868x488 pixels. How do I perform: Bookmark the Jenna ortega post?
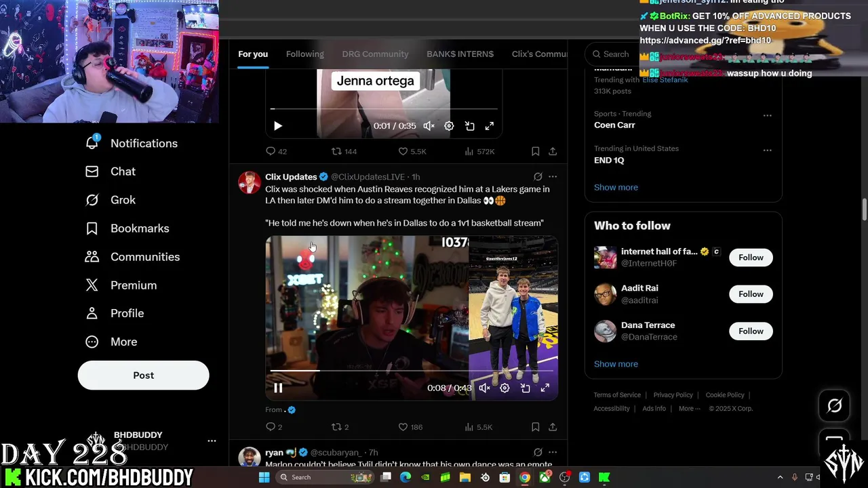tap(535, 151)
